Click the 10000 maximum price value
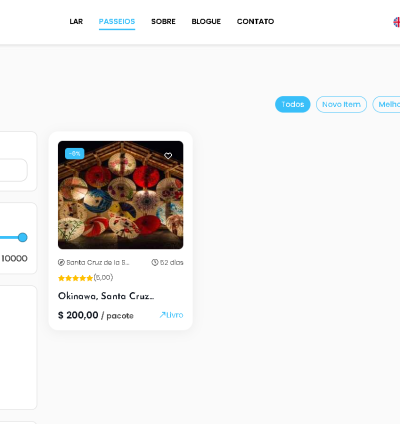 [x=14, y=258]
